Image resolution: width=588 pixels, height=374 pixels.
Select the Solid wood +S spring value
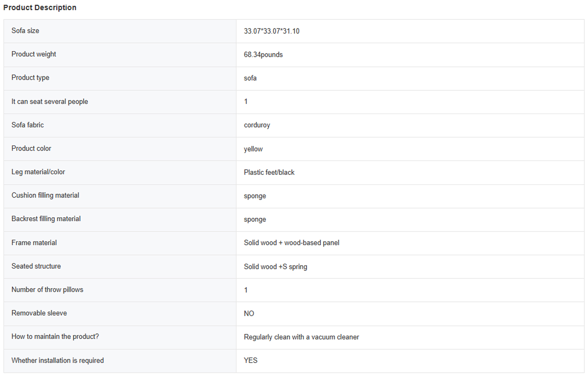coord(275,267)
